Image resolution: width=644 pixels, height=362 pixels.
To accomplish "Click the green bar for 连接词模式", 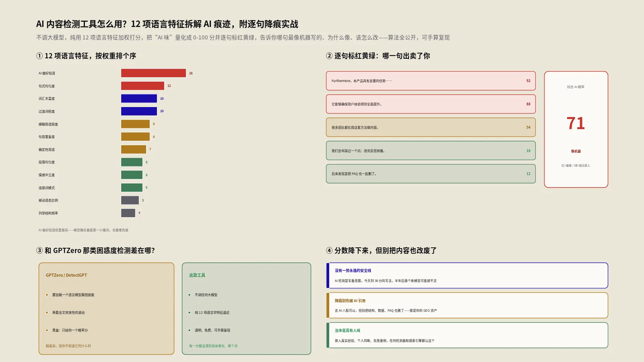I will pos(132,187).
